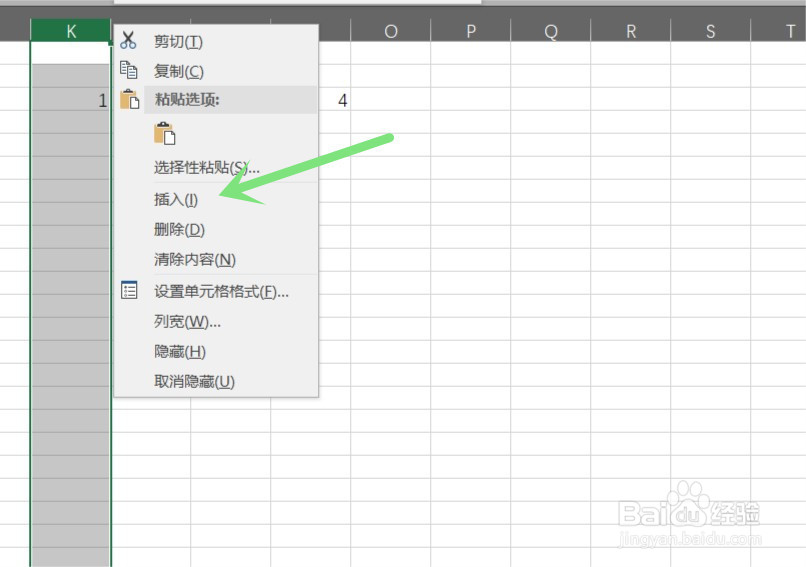Select column S header
This screenshot has height=567, width=806.
pyautogui.click(x=710, y=31)
